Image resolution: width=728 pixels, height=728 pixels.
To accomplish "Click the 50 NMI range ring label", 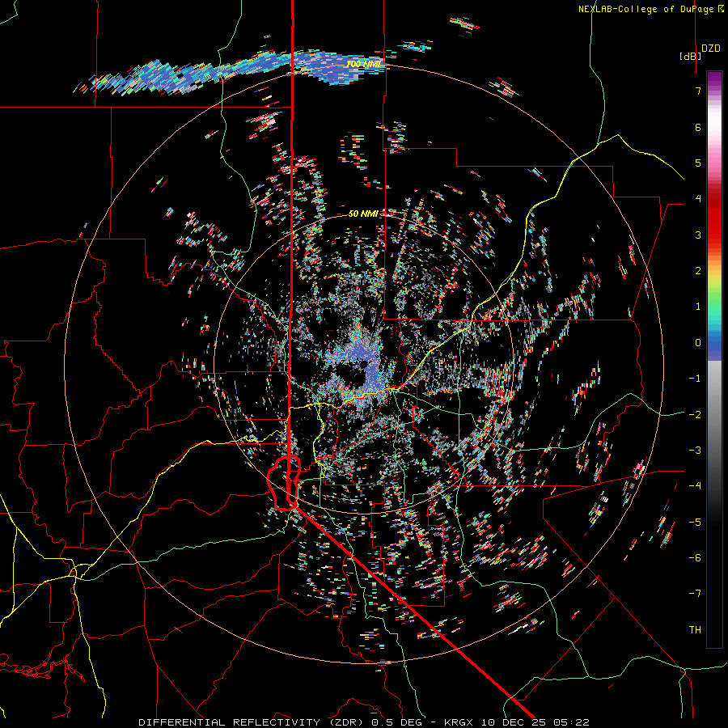I will (363, 214).
